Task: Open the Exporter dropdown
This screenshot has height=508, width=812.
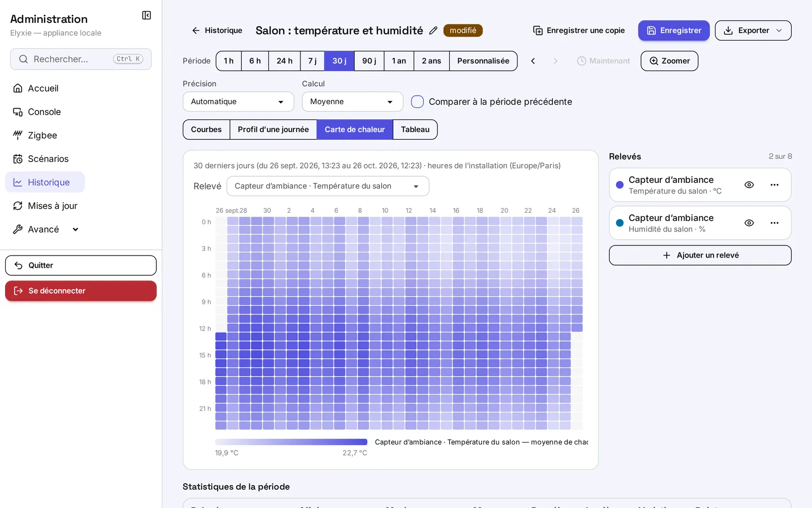Action: pos(753,30)
